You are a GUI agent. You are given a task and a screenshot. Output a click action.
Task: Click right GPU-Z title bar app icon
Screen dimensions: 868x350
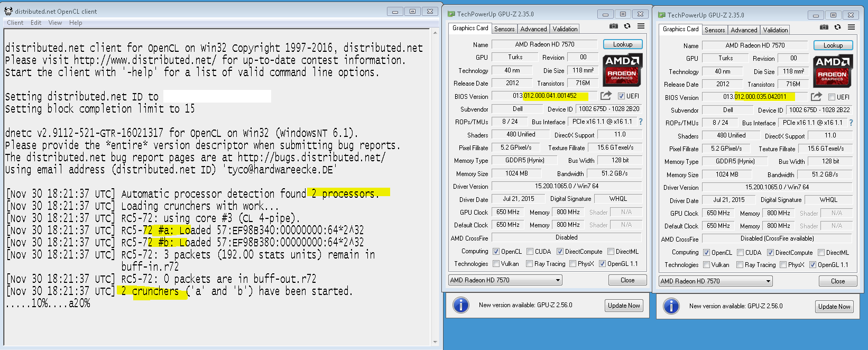662,15
